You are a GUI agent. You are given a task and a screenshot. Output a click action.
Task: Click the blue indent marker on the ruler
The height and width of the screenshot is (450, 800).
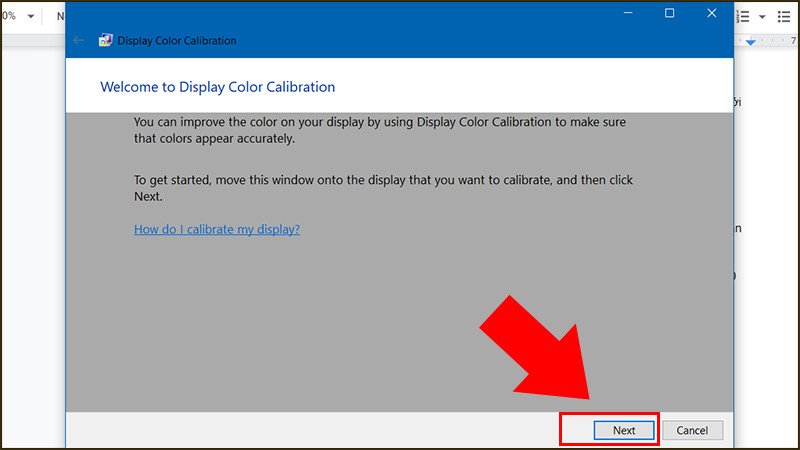point(753,42)
